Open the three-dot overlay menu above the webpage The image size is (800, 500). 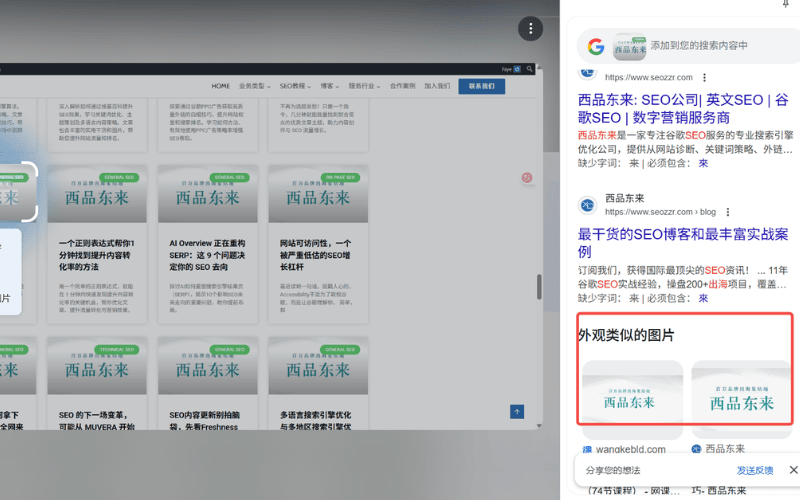coord(531,29)
